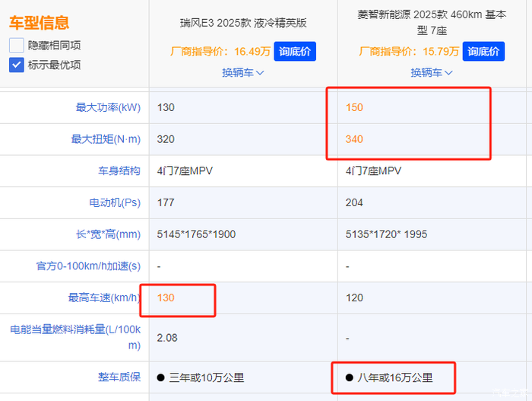Click the 长*宽*高(mm) parameter label
532x401 pixels.
tap(108, 234)
